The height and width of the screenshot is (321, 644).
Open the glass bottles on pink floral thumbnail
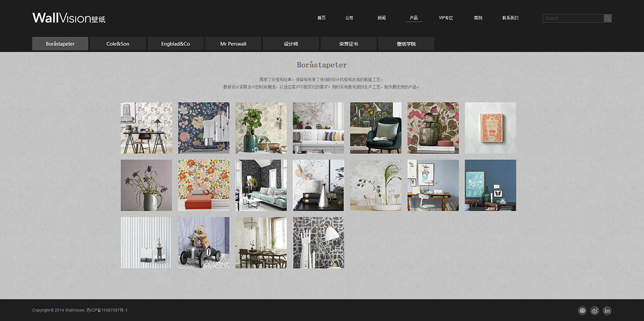(433, 128)
